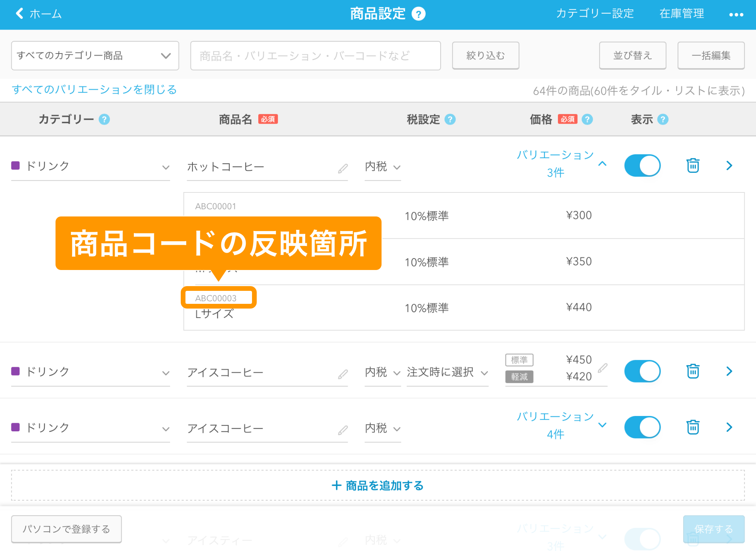Expand ドリンク category dropdown for ホットコーヒー
756x551 pixels.
(164, 166)
